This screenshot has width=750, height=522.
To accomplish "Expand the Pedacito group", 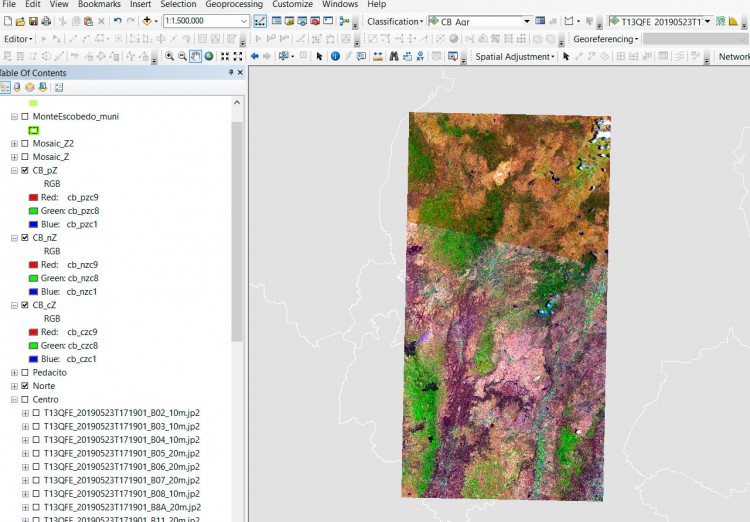I will pyautogui.click(x=14, y=372).
